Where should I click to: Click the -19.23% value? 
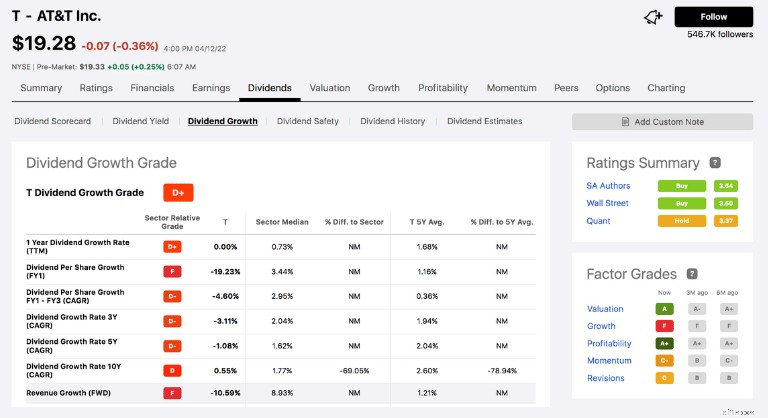(x=225, y=271)
